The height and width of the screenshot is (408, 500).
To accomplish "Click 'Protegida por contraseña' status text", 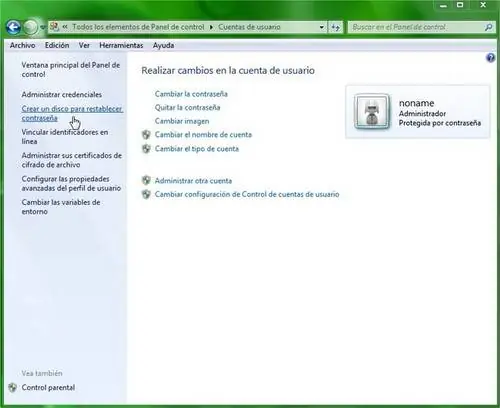I will (440, 123).
